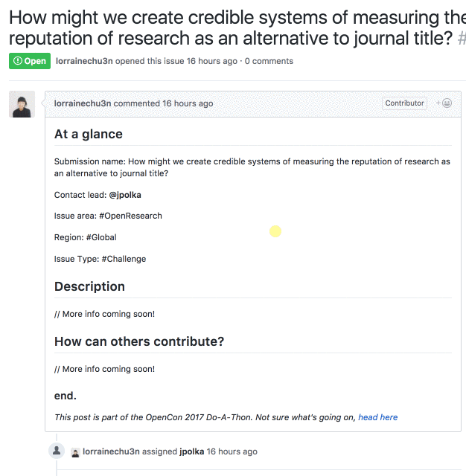The width and height of the screenshot is (466, 476).
Task: Click the "0 comments" count text
Action: (x=269, y=61)
